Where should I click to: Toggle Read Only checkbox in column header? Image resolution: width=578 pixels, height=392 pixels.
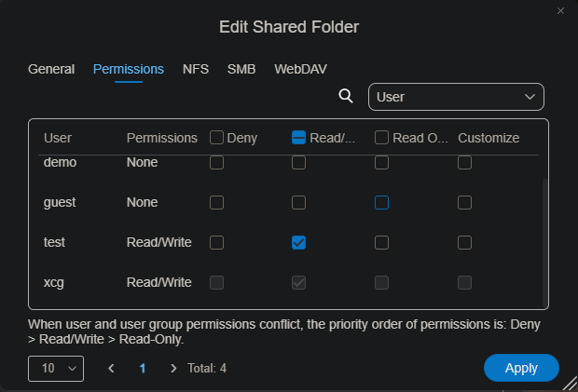coord(381,138)
